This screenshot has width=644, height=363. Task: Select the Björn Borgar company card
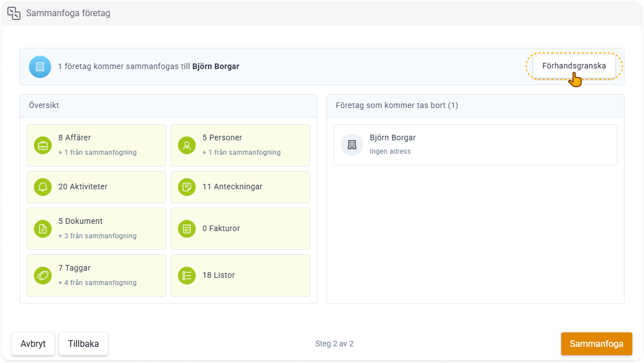pyautogui.click(x=475, y=145)
